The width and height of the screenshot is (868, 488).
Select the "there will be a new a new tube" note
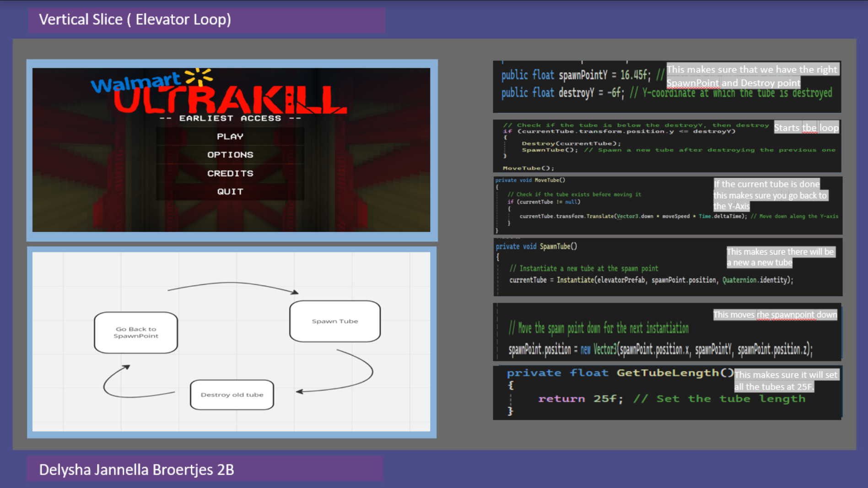(780, 257)
